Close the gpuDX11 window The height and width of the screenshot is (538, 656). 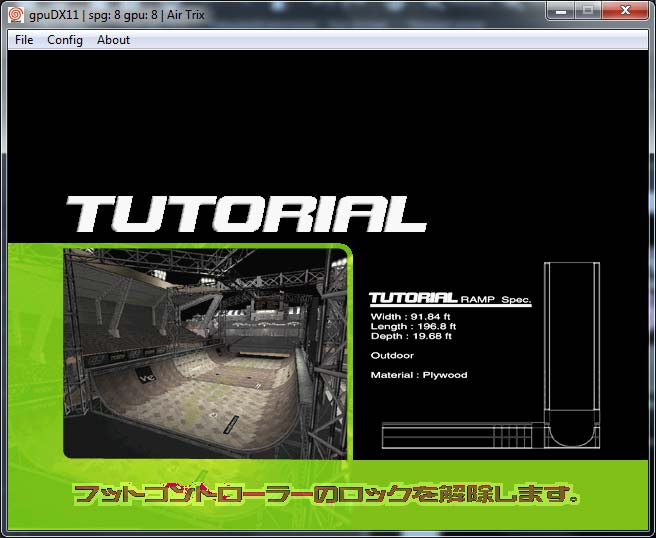[627, 10]
